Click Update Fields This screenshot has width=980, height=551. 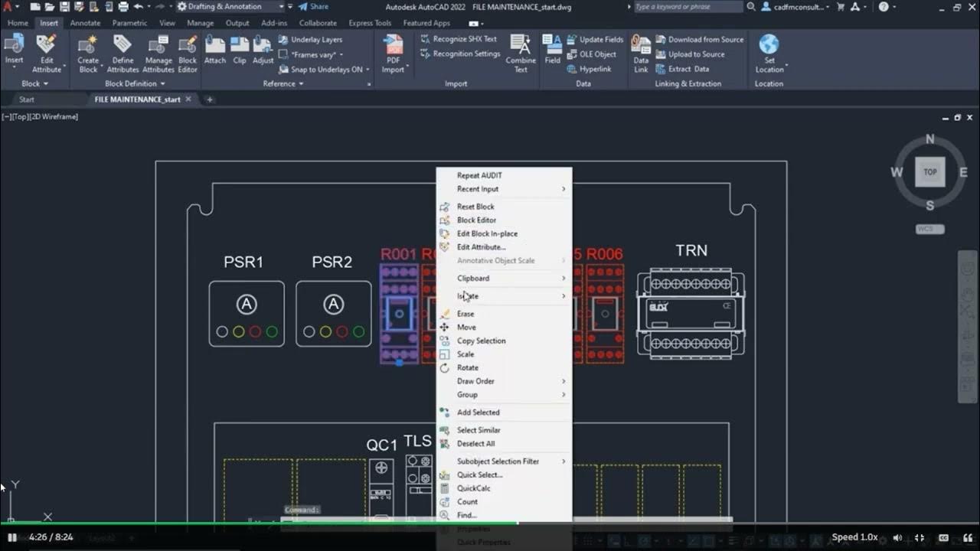[x=595, y=40]
